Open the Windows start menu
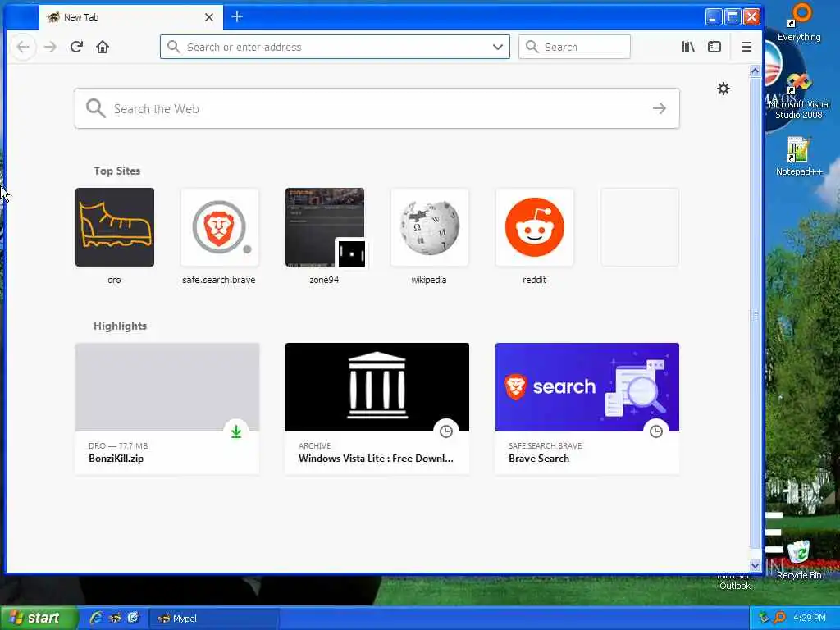This screenshot has height=630, width=840. tap(38, 619)
